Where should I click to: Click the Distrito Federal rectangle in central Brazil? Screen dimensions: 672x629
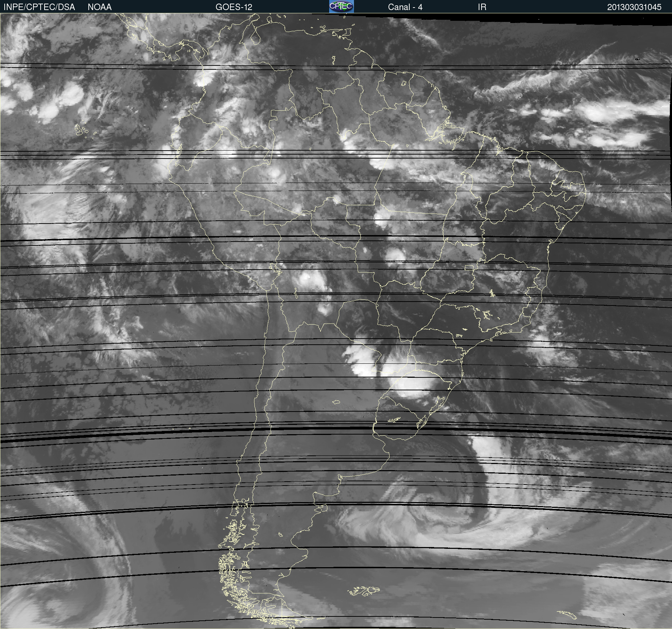coord(469,268)
